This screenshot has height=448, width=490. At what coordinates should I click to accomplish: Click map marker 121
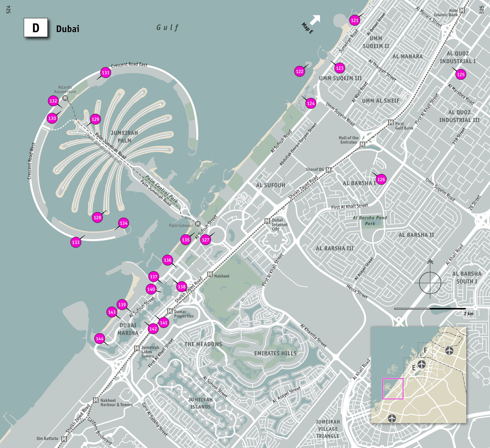(355, 20)
